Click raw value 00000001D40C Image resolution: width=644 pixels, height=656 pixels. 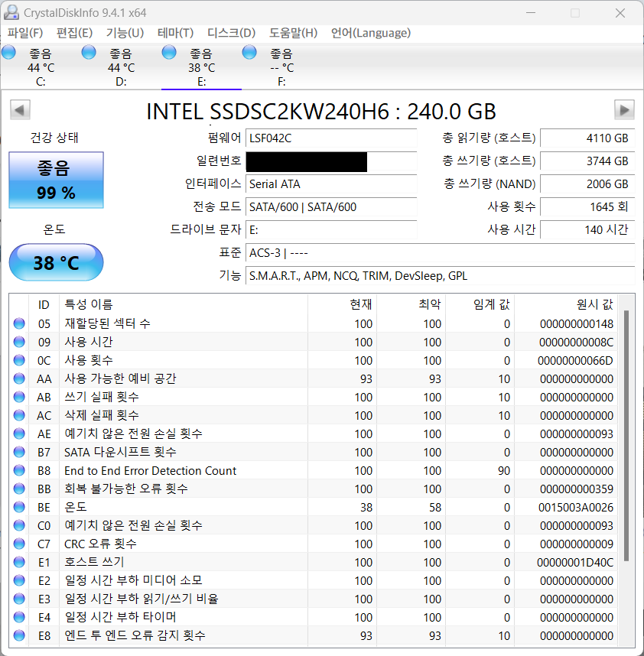(x=575, y=563)
